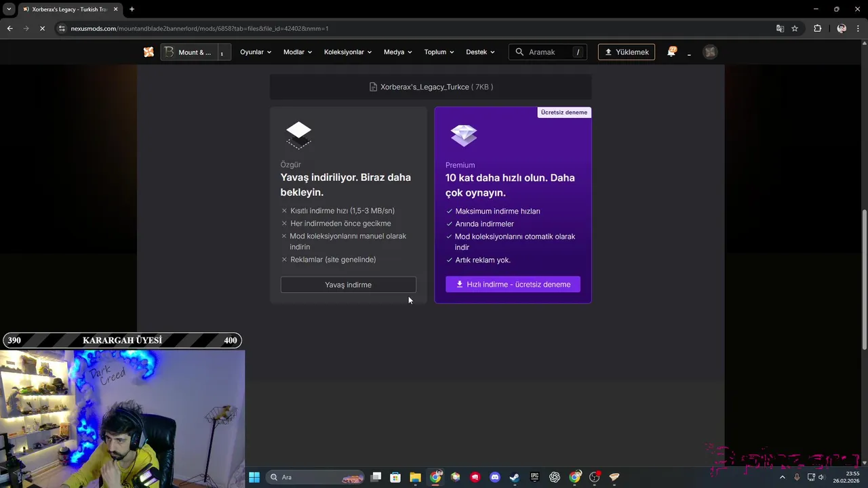Click the microphone tray icon

(x=797, y=477)
